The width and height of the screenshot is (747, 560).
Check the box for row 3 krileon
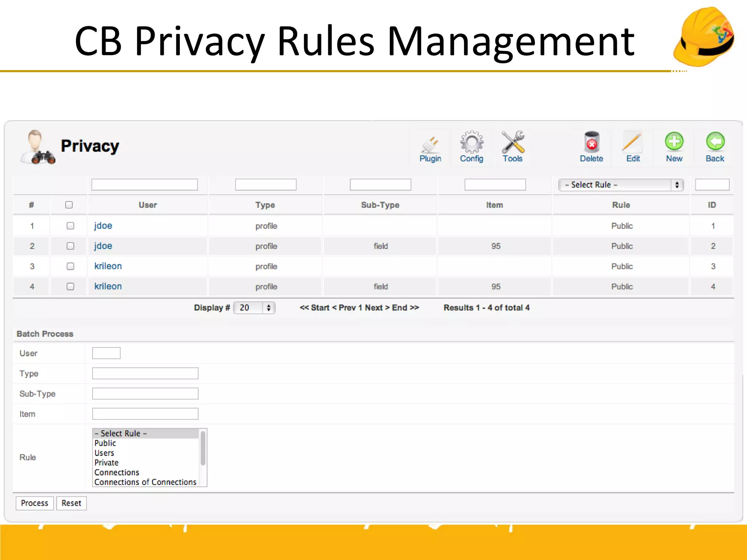coord(70,266)
